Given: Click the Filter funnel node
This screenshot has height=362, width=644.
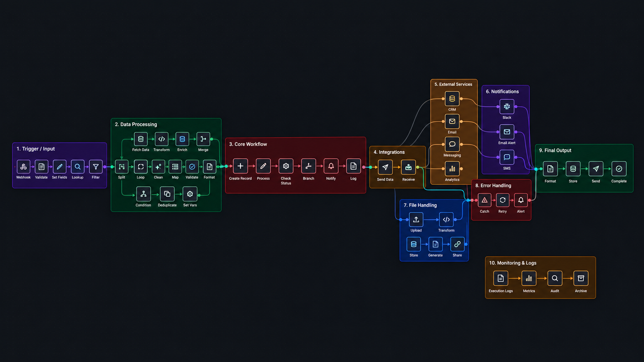Looking at the screenshot, I should (96, 167).
